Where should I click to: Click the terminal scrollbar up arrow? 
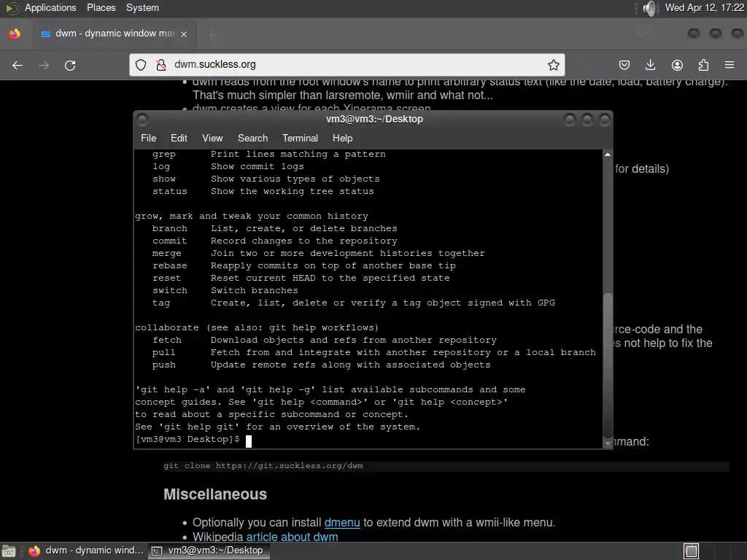[x=608, y=155]
